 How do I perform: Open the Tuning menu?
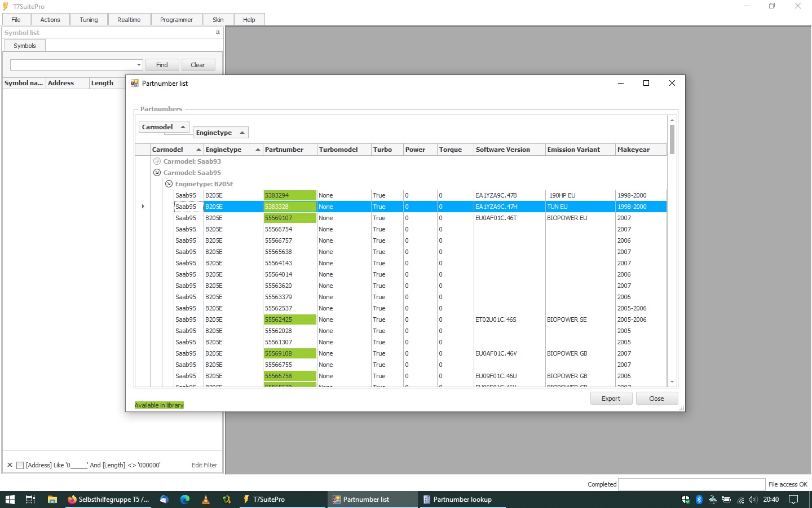(x=89, y=20)
